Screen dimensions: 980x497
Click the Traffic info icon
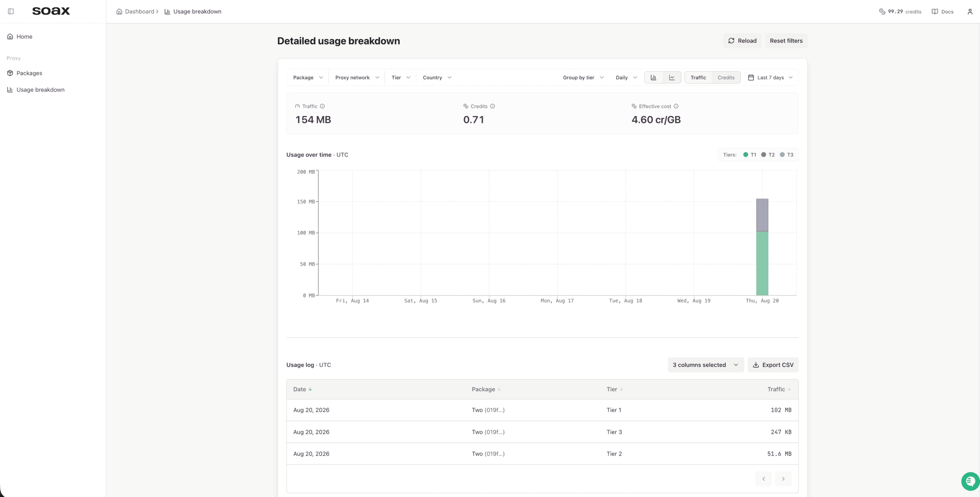(322, 106)
